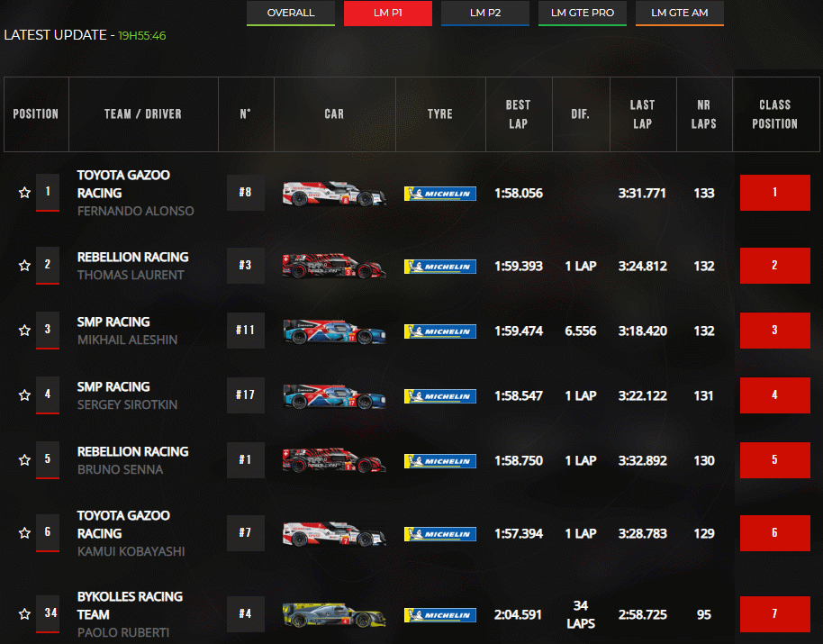
Task: Favorite Toyota #8 with star icon
Action: [24, 193]
